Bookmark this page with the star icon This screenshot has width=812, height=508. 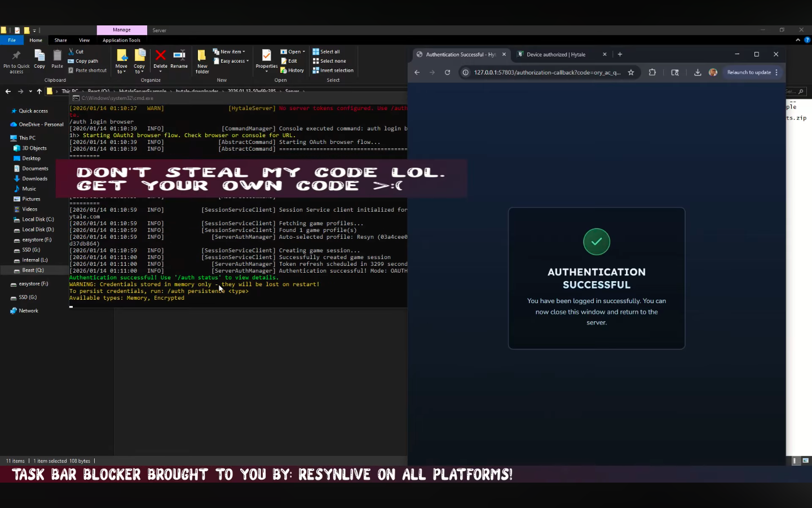(631, 72)
